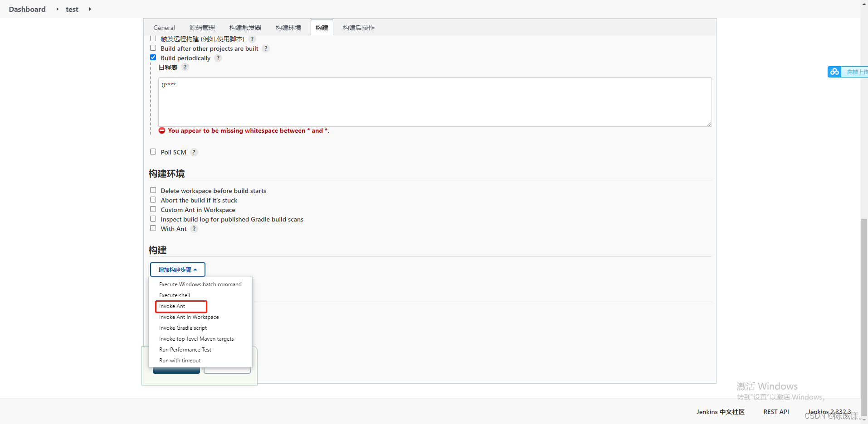Choose Invoke Gradle script
Viewport: 868px width, 424px height.
click(200, 328)
